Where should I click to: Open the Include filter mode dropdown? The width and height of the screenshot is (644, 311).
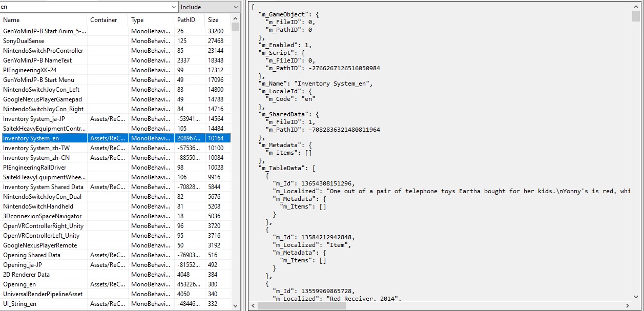point(209,7)
